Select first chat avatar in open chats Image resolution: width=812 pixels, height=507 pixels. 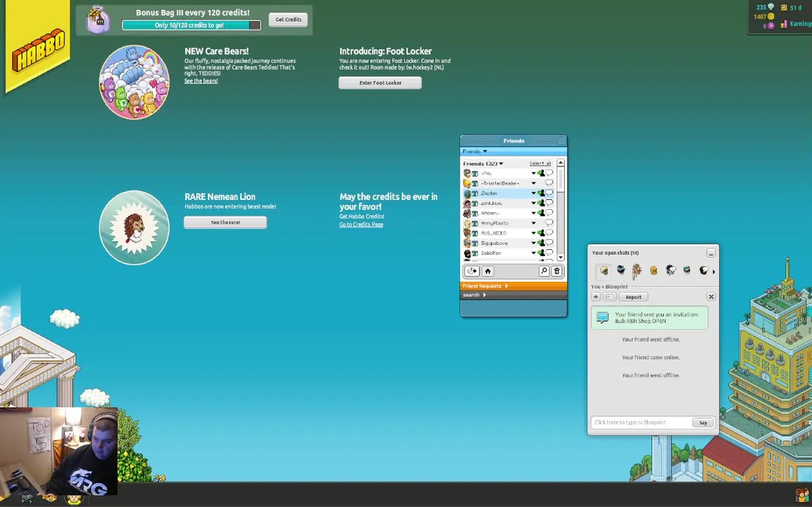pyautogui.click(x=604, y=270)
